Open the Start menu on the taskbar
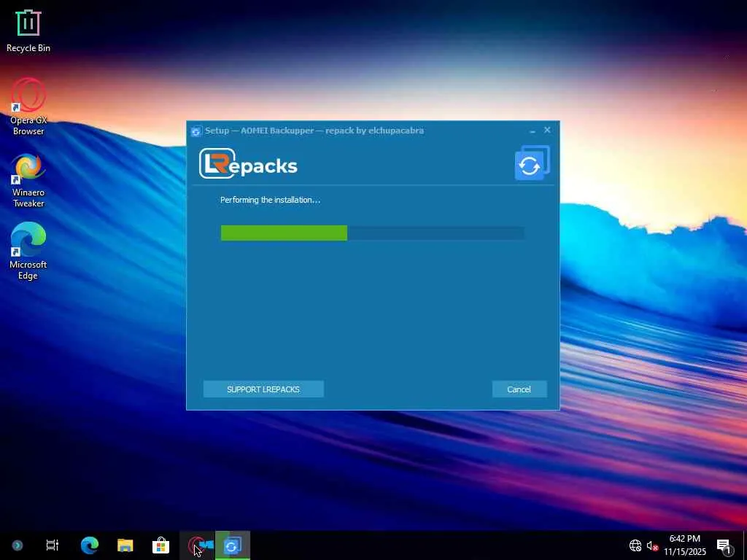The width and height of the screenshot is (747, 560). (x=18, y=545)
